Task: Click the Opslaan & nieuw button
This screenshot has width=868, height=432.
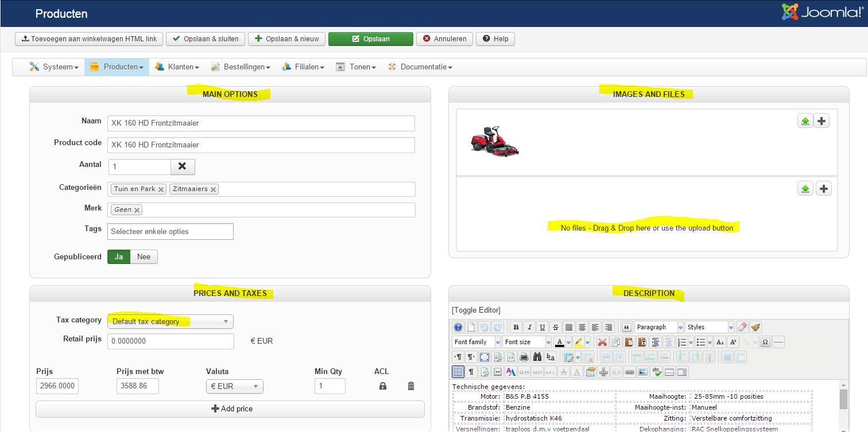Action: (287, 39)
